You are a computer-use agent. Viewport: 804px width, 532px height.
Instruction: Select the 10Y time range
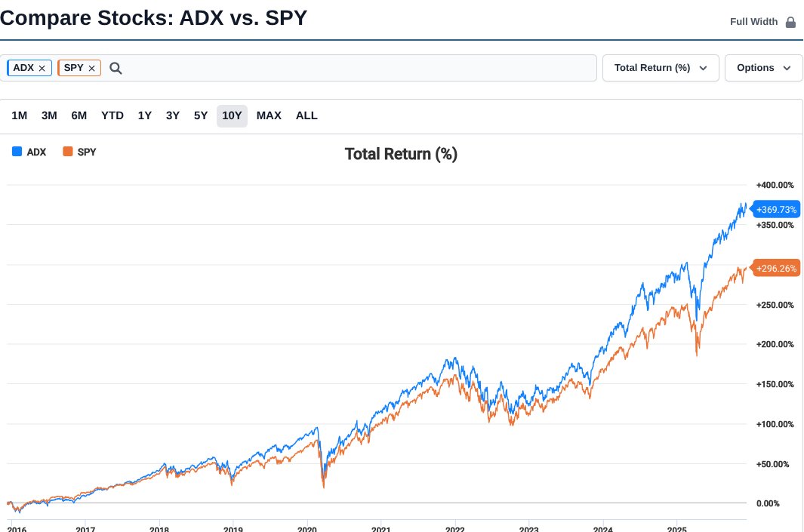(x=232, y=115)
